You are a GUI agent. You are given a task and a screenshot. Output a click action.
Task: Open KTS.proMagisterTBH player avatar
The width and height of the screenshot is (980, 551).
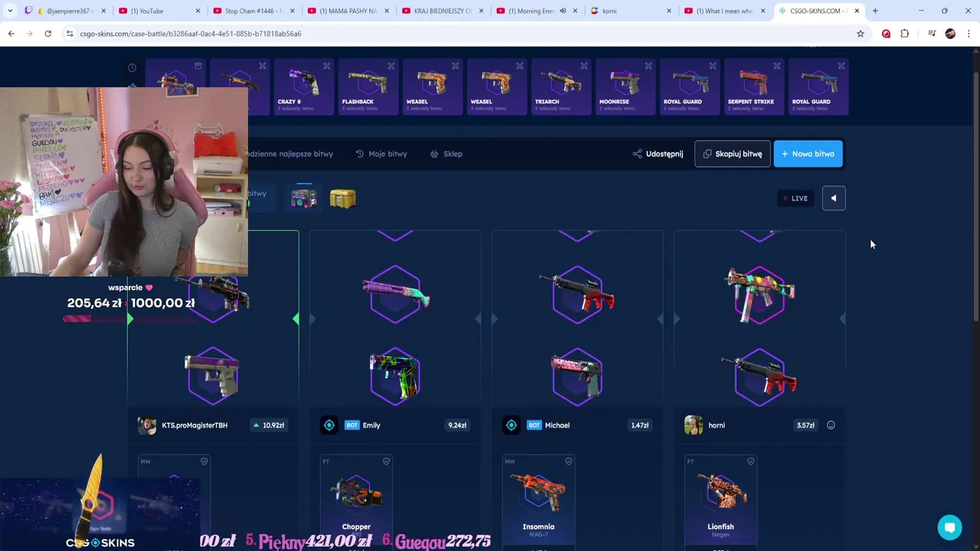click(147, 425)
